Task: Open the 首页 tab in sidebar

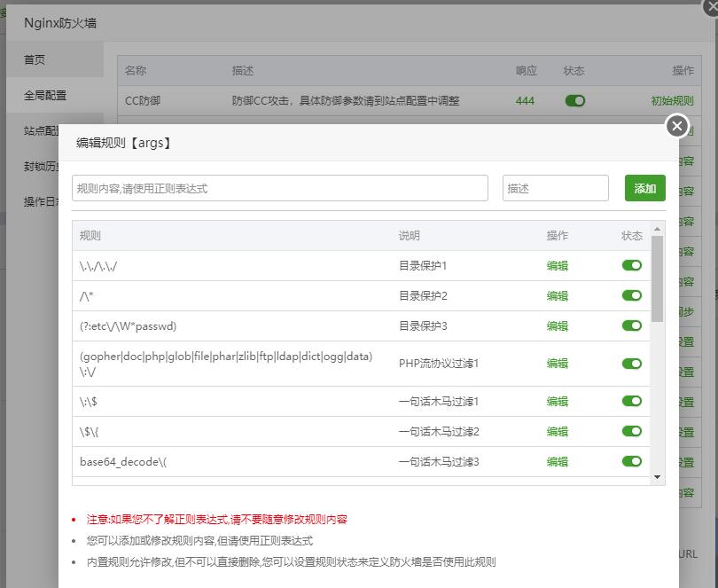Action: click(x=35, y=60)
